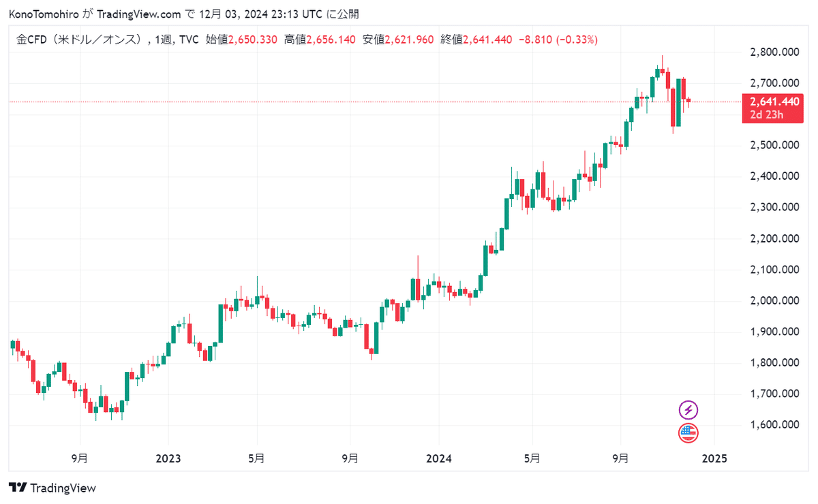Click the 1週 interval label

(164, 40)
